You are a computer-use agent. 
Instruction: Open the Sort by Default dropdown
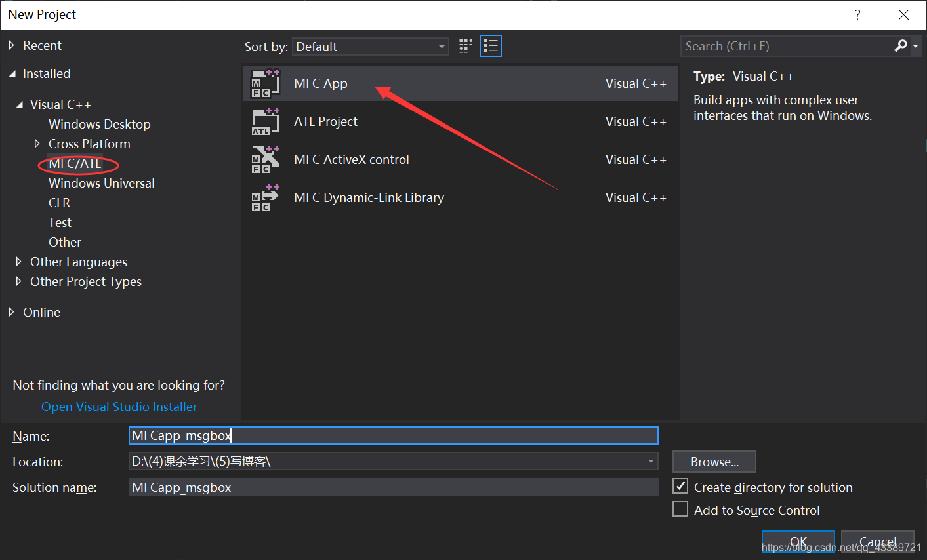371,47
